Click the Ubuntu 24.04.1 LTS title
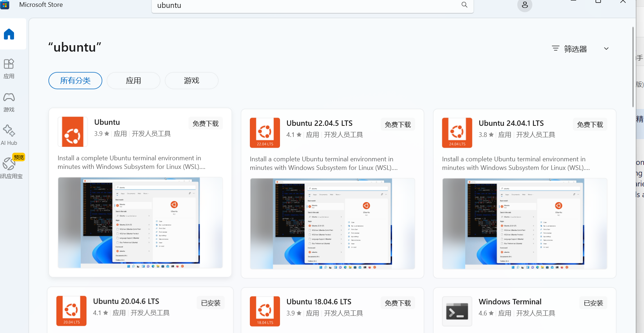644x333 pixels. [x=511, y=123]
